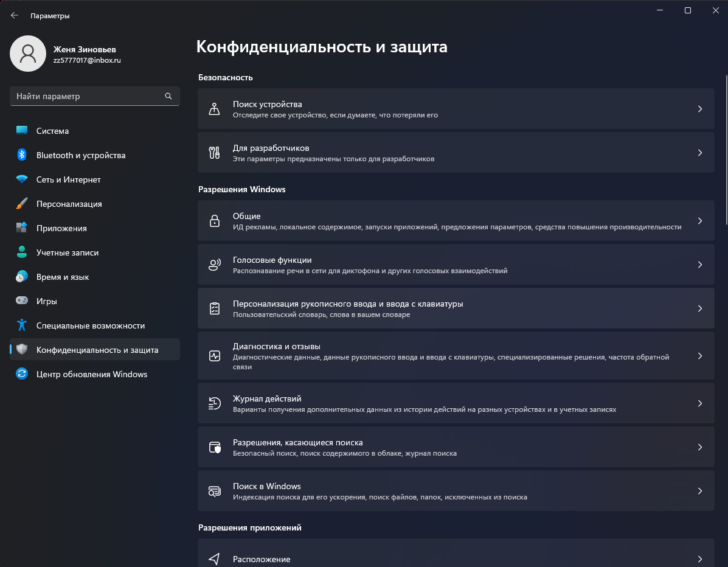Open Журнал действий setting
This screenshot has width=728, height=567.
456,403
